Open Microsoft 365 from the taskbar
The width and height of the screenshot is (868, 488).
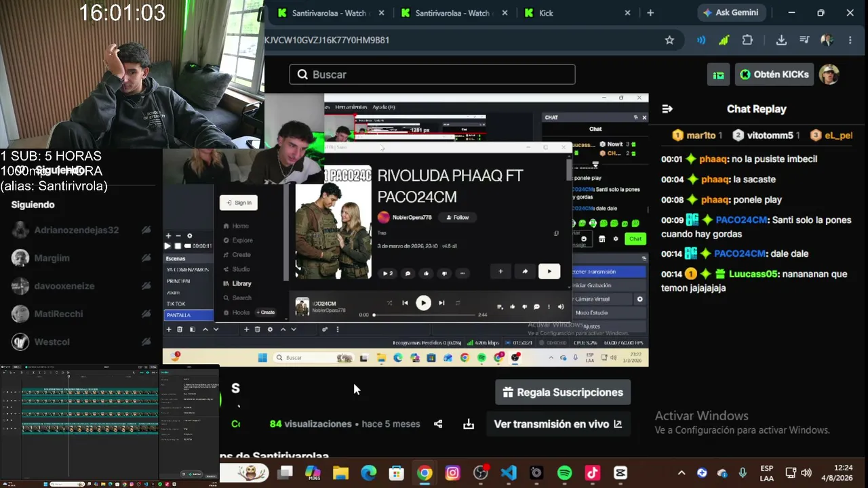(313, 473)
